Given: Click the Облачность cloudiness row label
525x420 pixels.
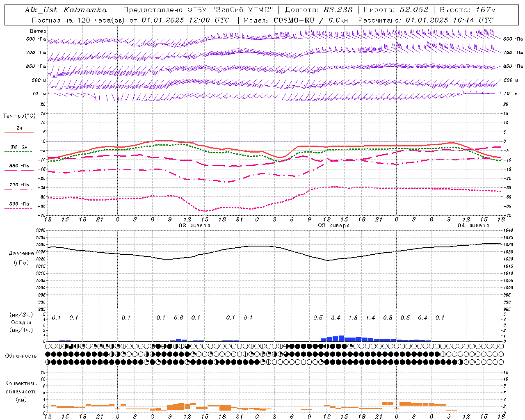Looking at the screenshot, I should (21, 356).
